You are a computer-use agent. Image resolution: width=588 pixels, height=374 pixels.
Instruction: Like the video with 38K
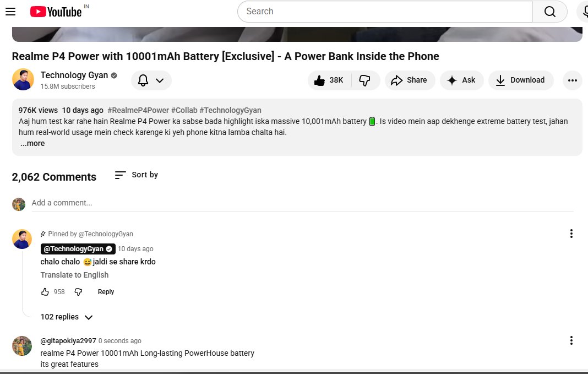(x=329, y=80)
